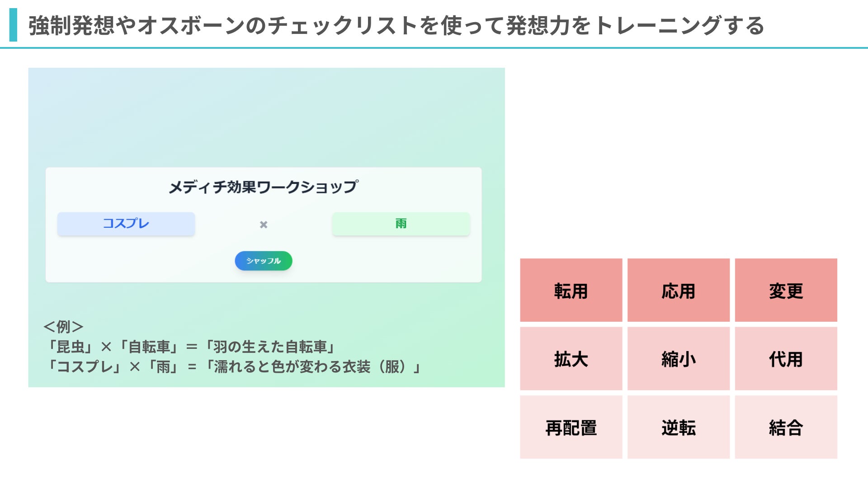Click the white workshop card panel
The image size is (868, 488).
click(x=264, y=225)
